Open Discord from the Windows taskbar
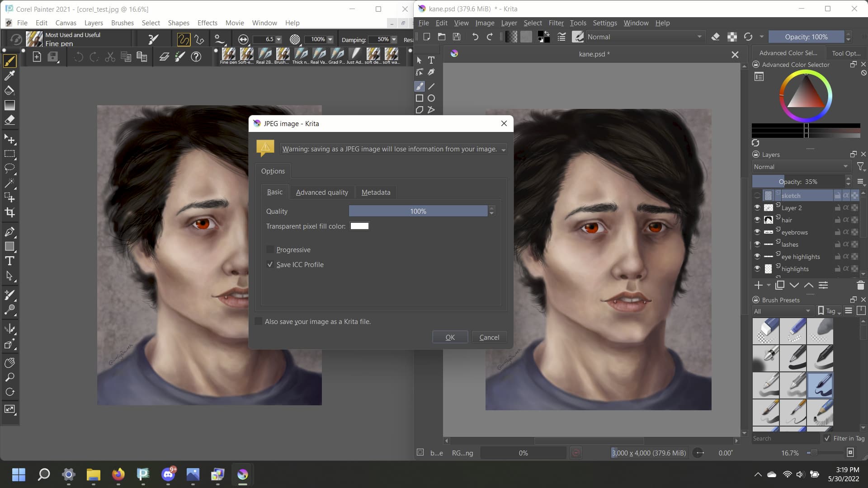868x488 pixels. point(168,474)
